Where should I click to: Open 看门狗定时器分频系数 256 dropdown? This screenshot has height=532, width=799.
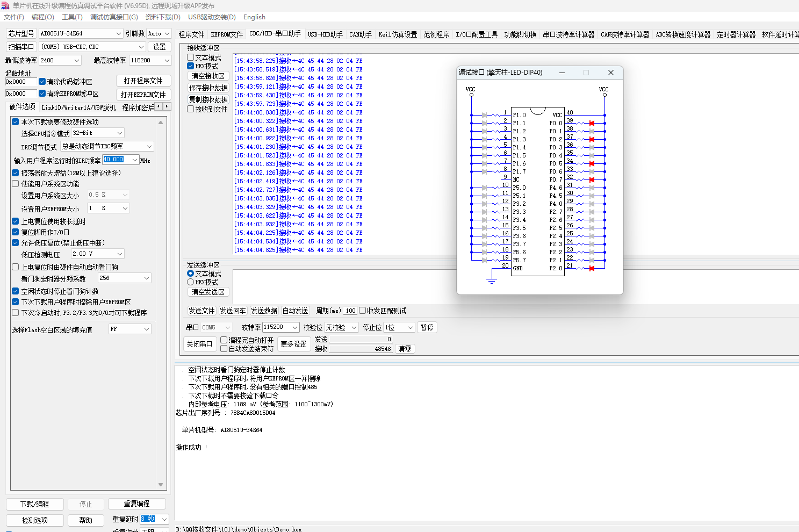(125, 278)
